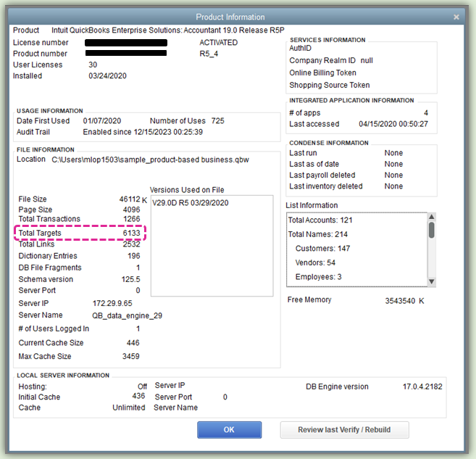Click Total Links value 2532
This screenshot has width=476, height=459.
point(131,244)
